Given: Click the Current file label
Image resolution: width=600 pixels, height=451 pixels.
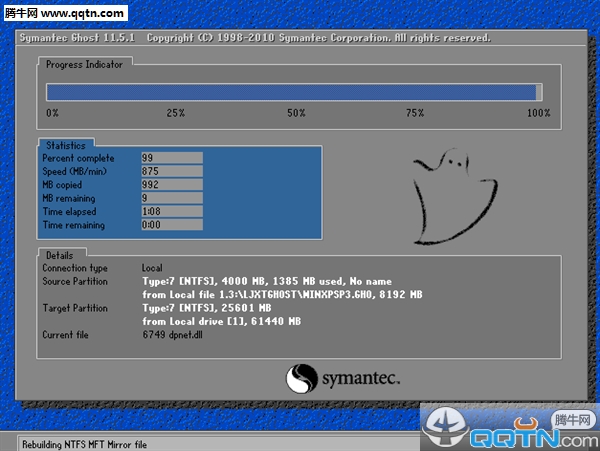Looking at the screenshot, I should tap(65, 335).
